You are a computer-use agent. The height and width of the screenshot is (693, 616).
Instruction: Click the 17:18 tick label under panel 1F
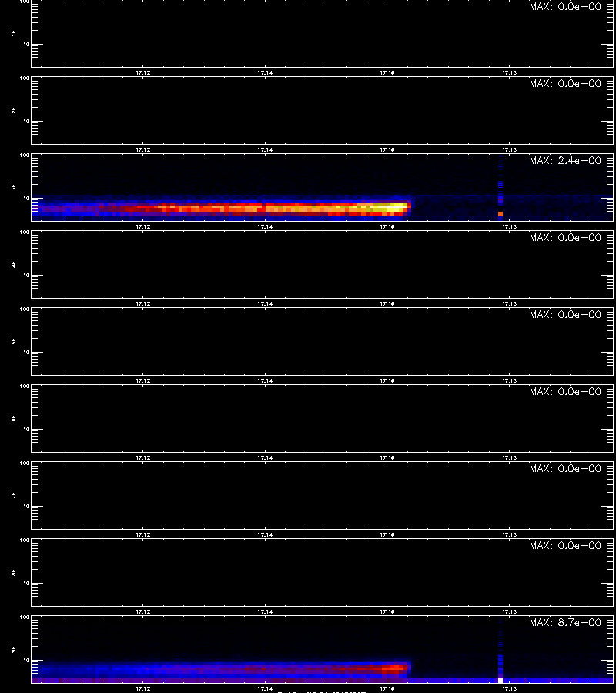510,73
